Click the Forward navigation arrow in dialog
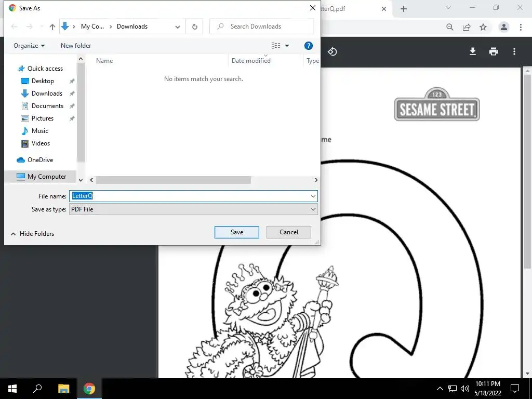Image resolution: width=532 pixels, height=399 pixels. (x=30, y=26)
